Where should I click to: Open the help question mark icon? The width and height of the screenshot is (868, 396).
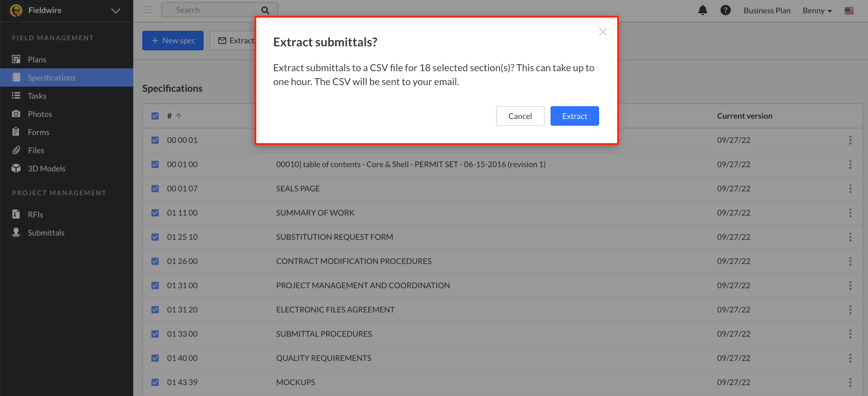725,10
